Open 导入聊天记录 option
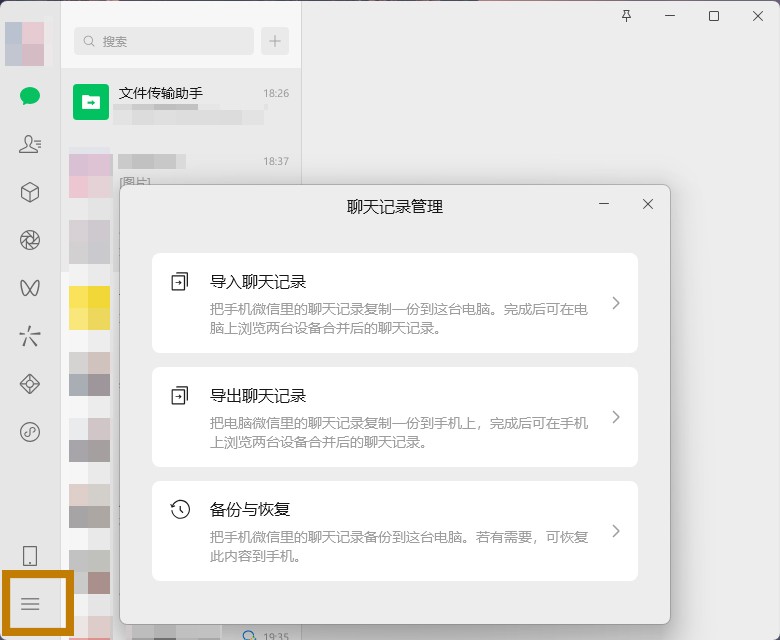The height and width of the screenshot is (640, 780). pos(395,303)
